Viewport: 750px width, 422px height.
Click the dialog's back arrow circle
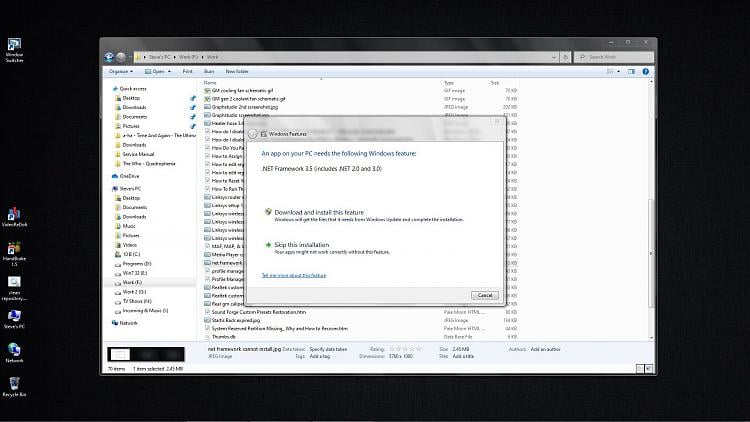[x=253, y=134]
